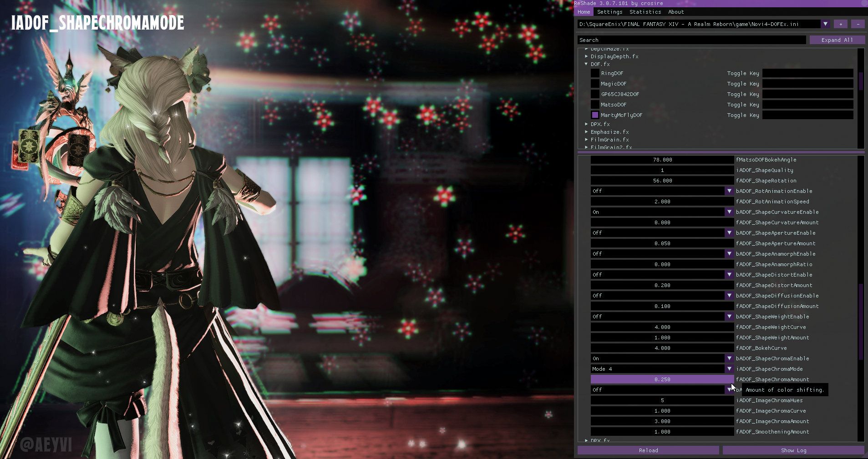Screen dimensions: 868x459
Task: Enable the GP65CJ042DOF technique checkbox
Action: coord(595,94)
